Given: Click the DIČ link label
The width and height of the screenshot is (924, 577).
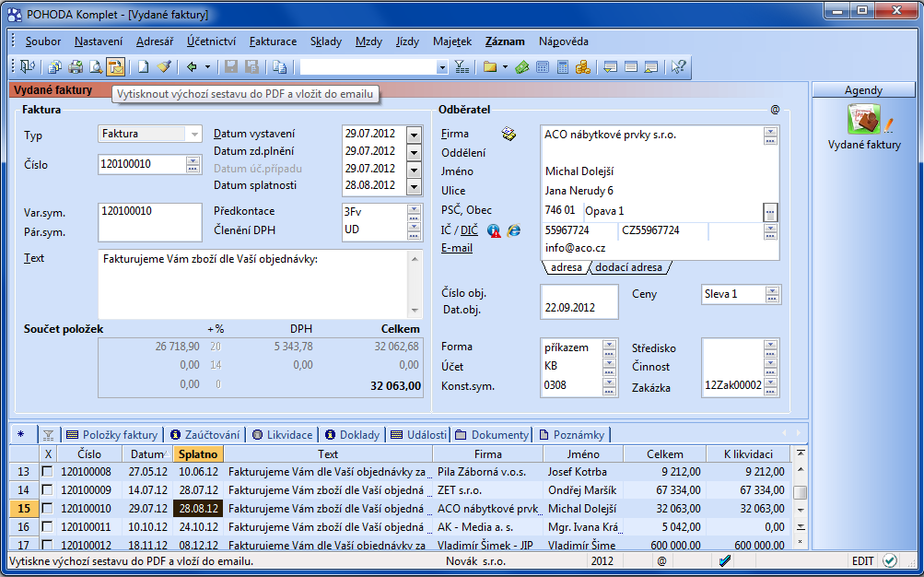Looking at the screenshot, I should click(469, 230).
